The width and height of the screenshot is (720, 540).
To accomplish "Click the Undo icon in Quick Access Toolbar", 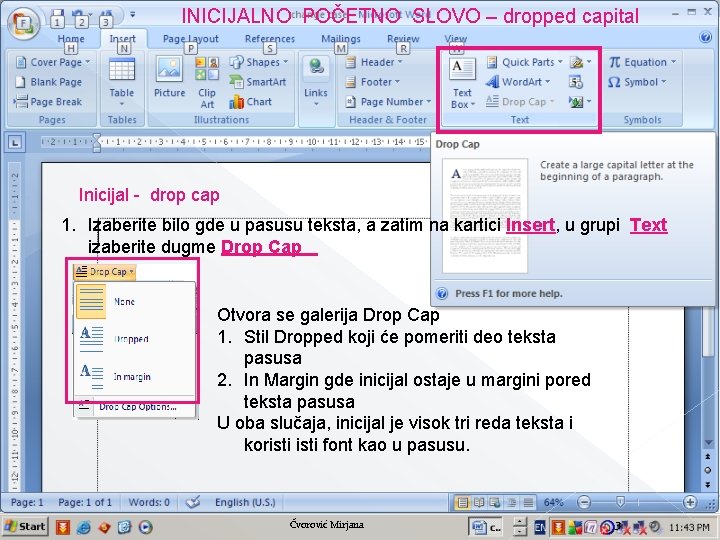I will pos(79,16).
